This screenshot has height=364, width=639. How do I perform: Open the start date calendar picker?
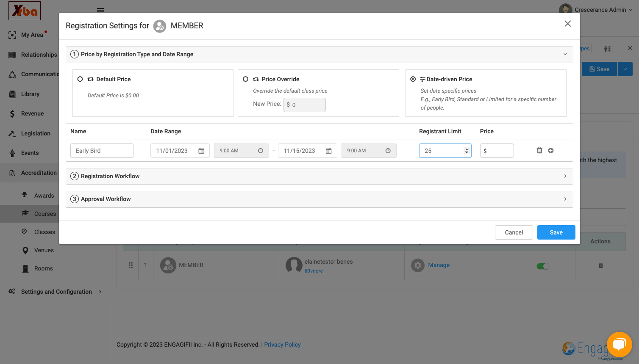click(x=201, y=151)
